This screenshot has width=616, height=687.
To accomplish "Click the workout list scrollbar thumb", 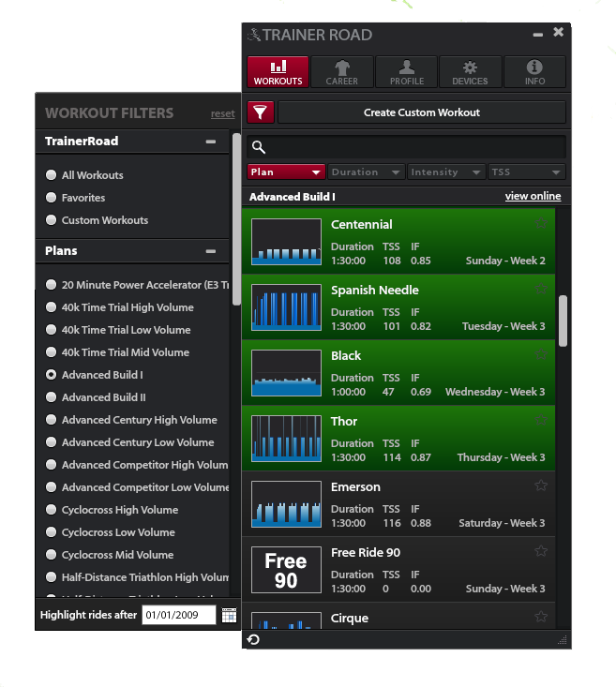I will (x=563, y=321).
